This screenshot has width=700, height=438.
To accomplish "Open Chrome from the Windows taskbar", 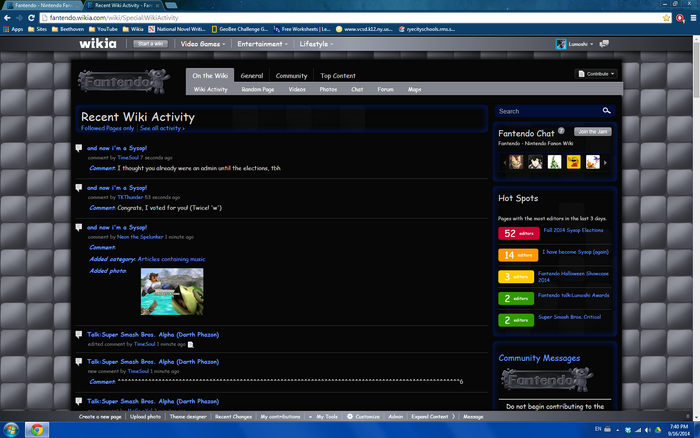I will [x=37, y=430].
